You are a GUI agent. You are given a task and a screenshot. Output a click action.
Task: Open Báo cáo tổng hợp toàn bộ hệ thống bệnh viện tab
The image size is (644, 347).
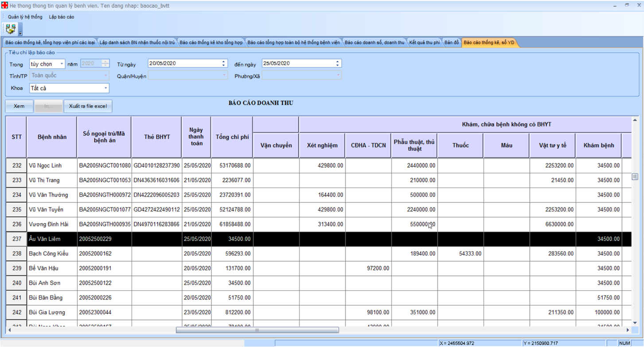coord(293,43)
